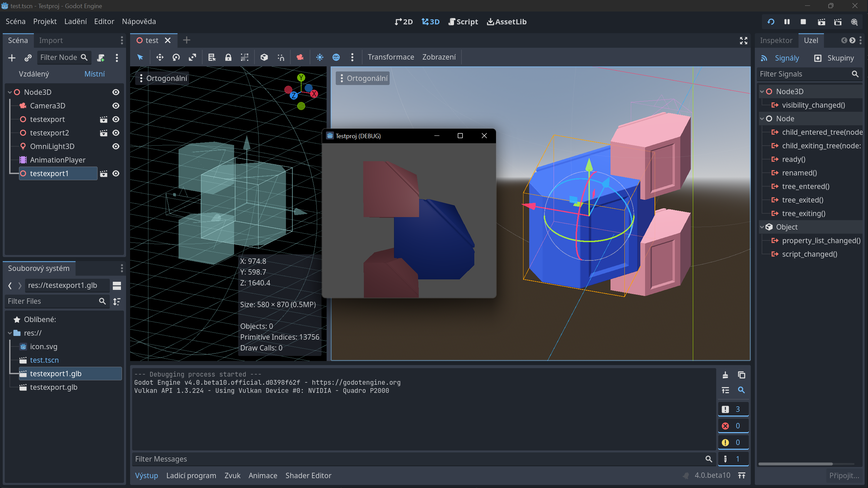Lock the selected node

click(x=228, y=57)
